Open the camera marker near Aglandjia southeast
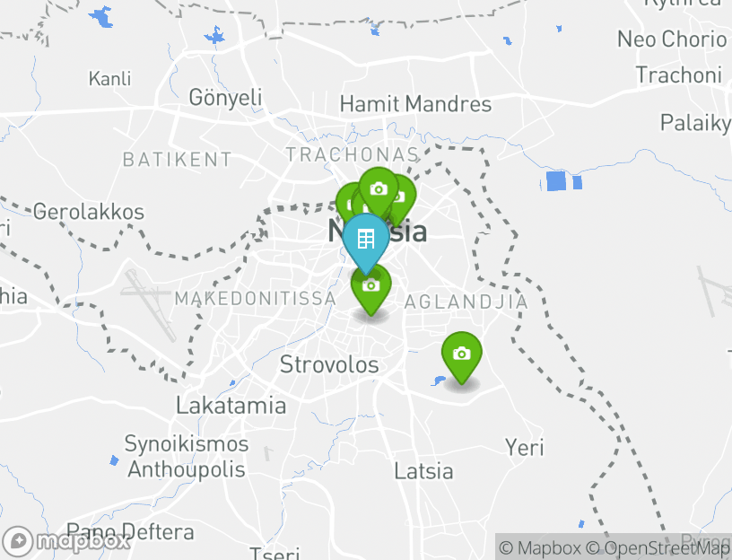The height and width of the screenshot is (560, 732). click(x=462, y=354)
